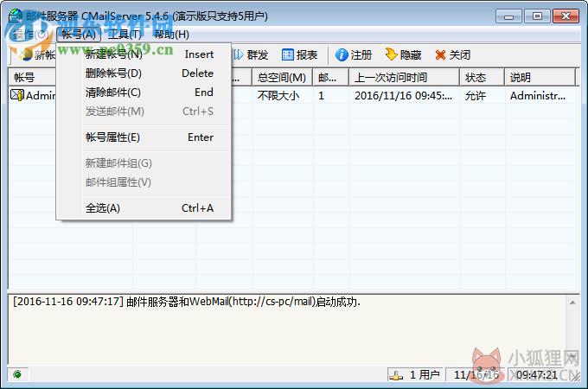
Task: Click the green status indicator icon
Action: click(x=17, y=374)
